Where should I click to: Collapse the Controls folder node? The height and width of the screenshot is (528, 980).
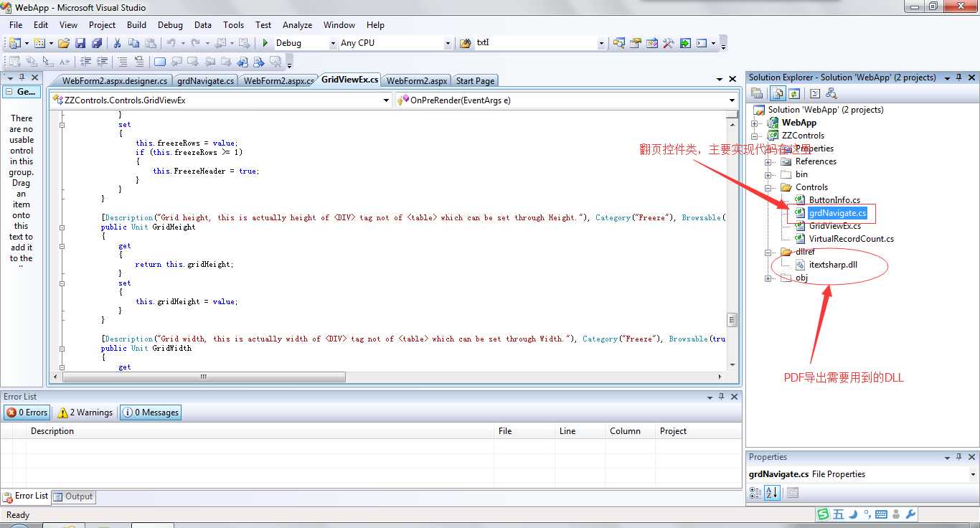click(768, 187)
